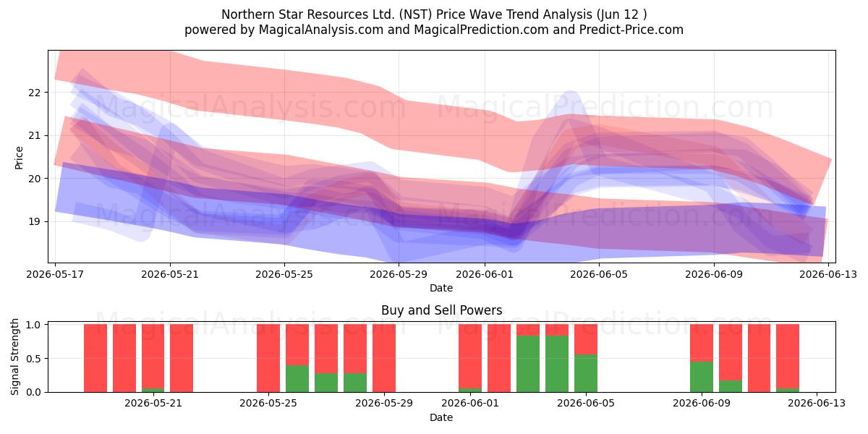Click the 2026-06-13 label under the Buy and Sell chart
868x434 pixels.
[x=817, y=404]
